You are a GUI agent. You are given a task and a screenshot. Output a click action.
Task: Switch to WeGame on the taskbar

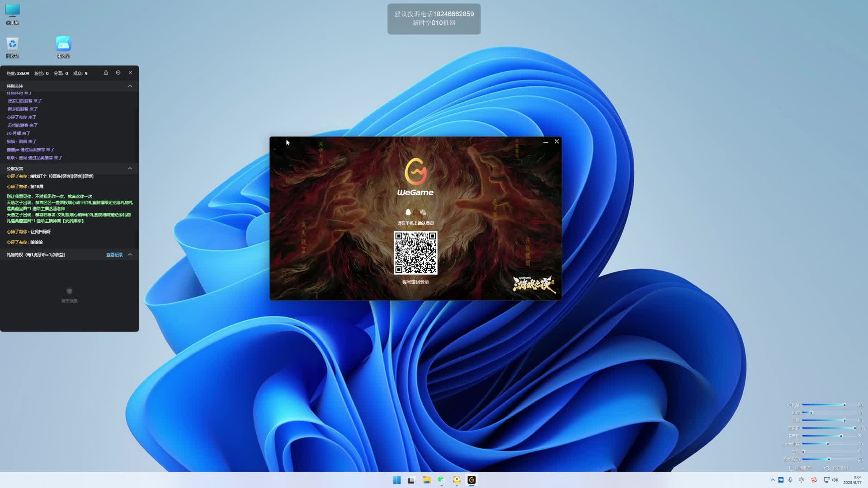(x=472, y=480)
